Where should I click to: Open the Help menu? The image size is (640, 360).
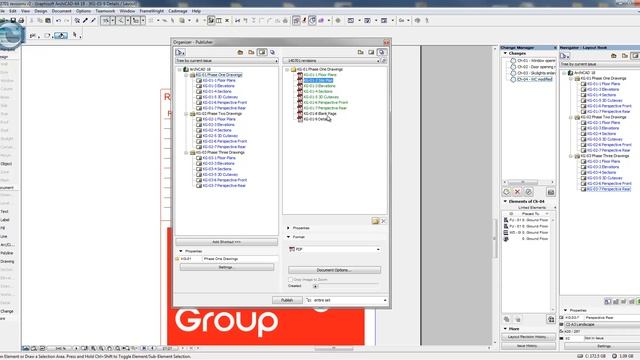coord(196,11)
